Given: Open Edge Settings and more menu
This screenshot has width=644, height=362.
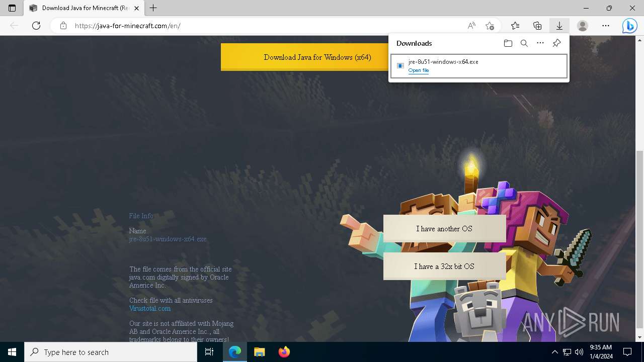Looking at the screenshot, I should [x=606, y=26].
